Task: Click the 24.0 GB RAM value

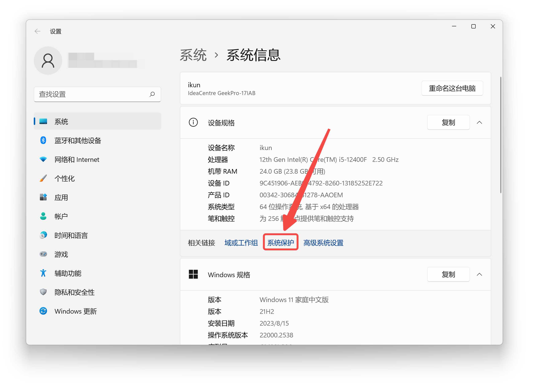Action: pyautogui.click(x=292, y=171)
